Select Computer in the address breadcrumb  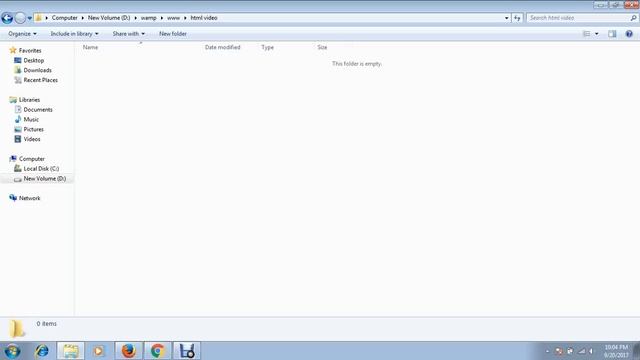click(64, 18)
